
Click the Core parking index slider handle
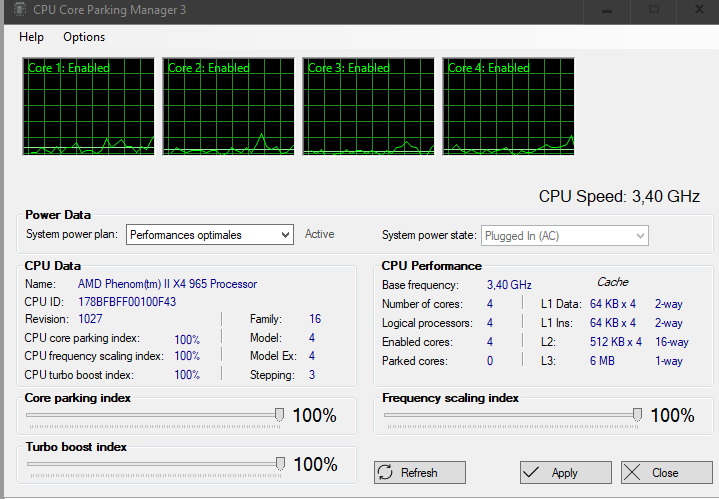[279, 414]
